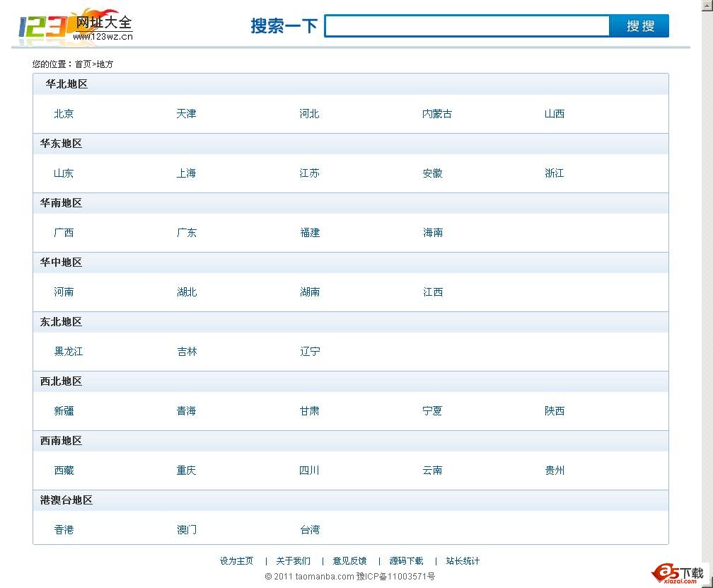Open the 湖北 link
Screen dimensions: 713x588
(187, 292)
